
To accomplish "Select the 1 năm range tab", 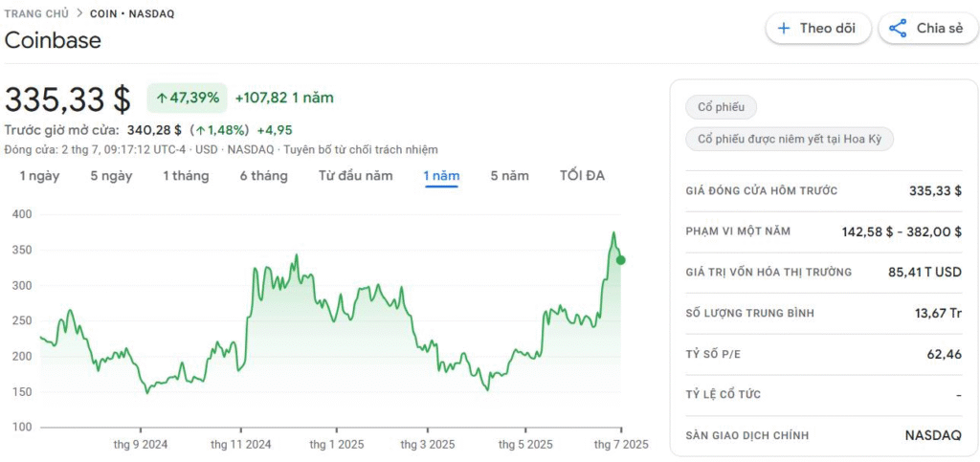I will coord(441,175).
